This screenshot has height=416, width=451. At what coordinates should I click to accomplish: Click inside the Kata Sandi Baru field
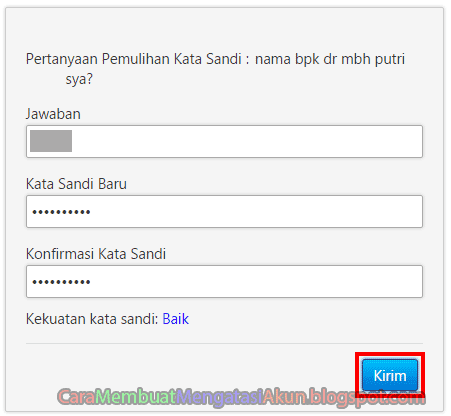pyautogui.click(x=224, y=211)
